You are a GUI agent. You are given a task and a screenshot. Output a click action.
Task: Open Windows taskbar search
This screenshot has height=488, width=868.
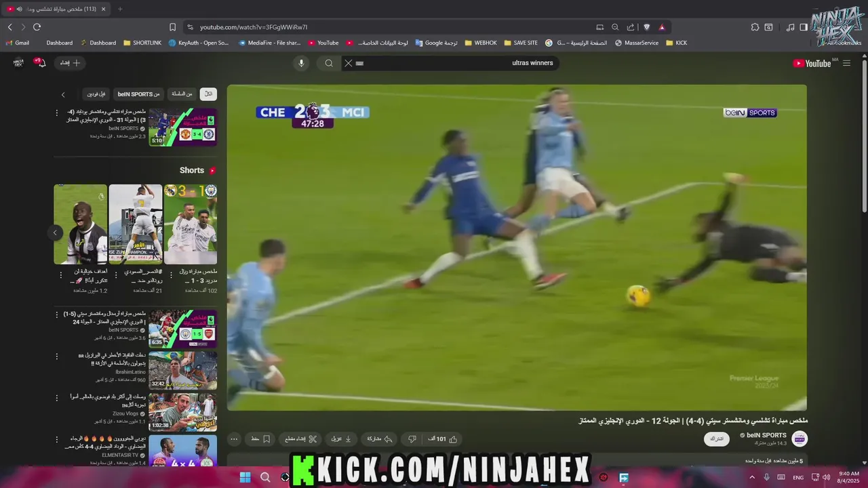point(265,477)
